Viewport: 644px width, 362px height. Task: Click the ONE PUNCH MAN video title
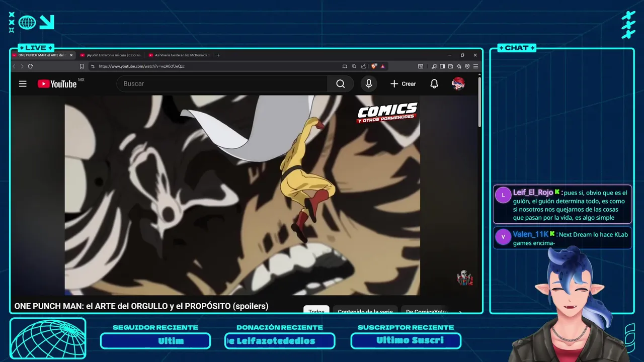[141, 306]
